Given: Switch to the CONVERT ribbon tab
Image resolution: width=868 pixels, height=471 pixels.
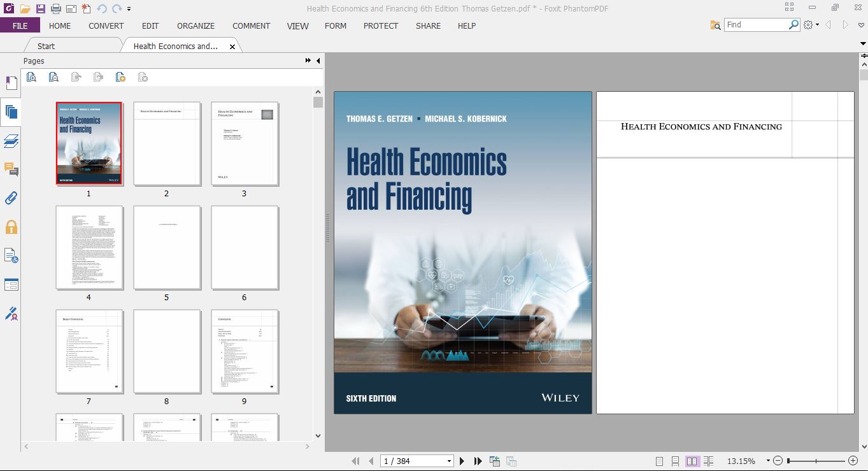Looking at the screenshot, I should click(x=106, y=25).
